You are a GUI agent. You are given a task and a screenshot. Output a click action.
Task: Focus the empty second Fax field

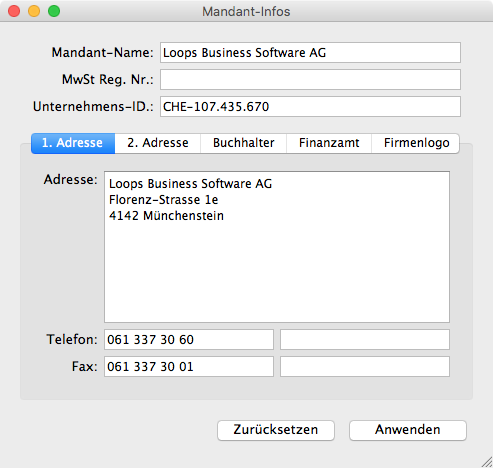click(365, 367)
